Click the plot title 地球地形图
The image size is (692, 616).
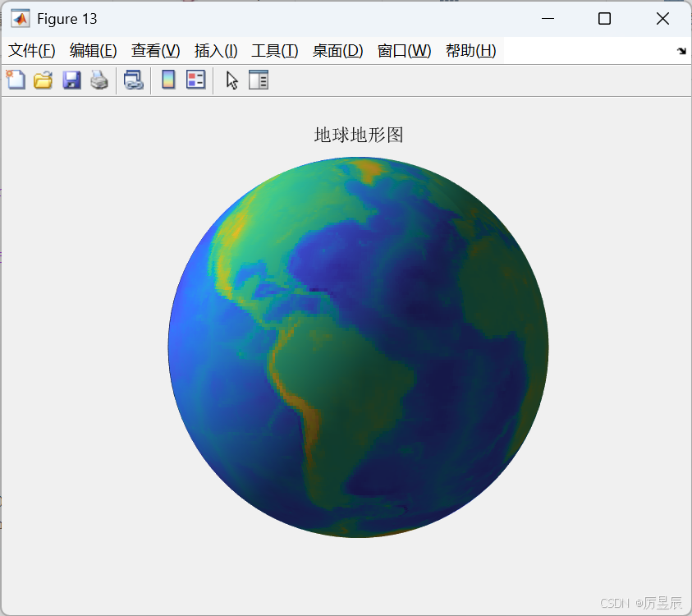tap(359, 135)
